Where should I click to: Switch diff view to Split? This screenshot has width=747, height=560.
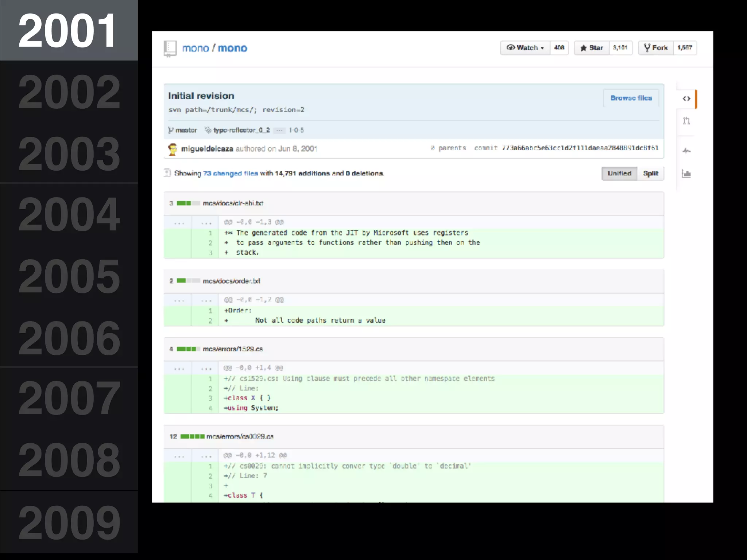[650, 174]
